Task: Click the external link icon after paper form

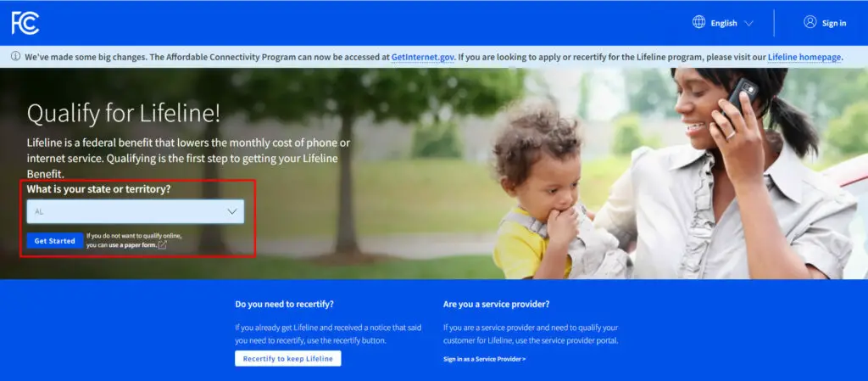Action: click(x=162, y=245)
